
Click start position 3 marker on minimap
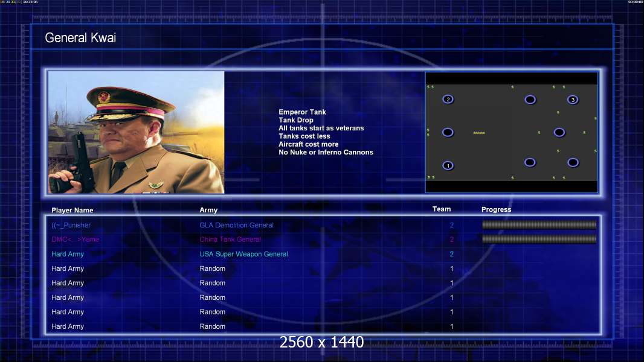pos(573,100)
